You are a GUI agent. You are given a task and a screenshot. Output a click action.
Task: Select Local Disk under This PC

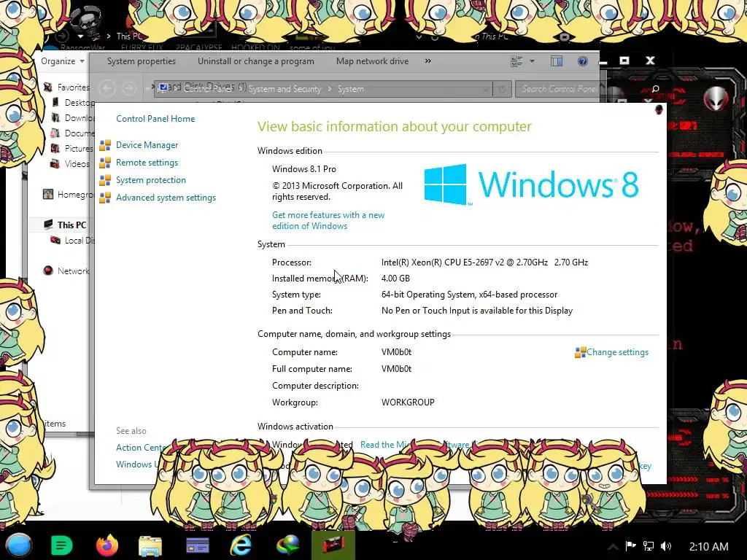tap(80, 241)
